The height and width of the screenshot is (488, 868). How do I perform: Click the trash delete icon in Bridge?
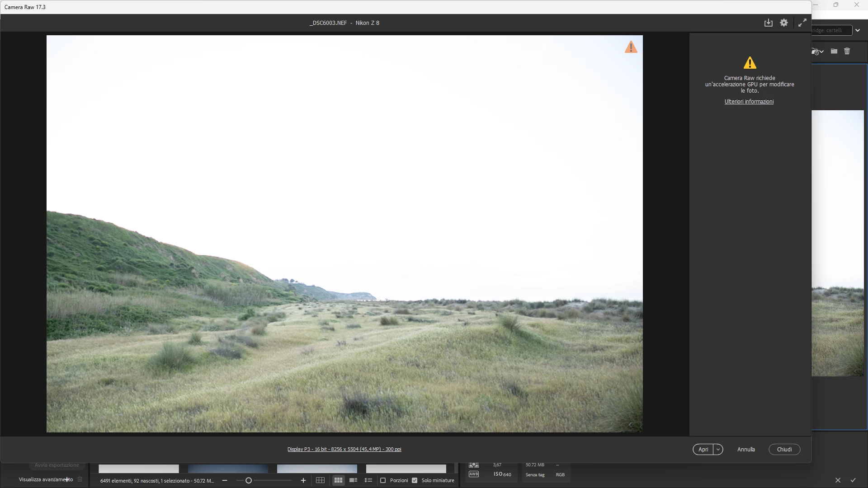(847, 52)
